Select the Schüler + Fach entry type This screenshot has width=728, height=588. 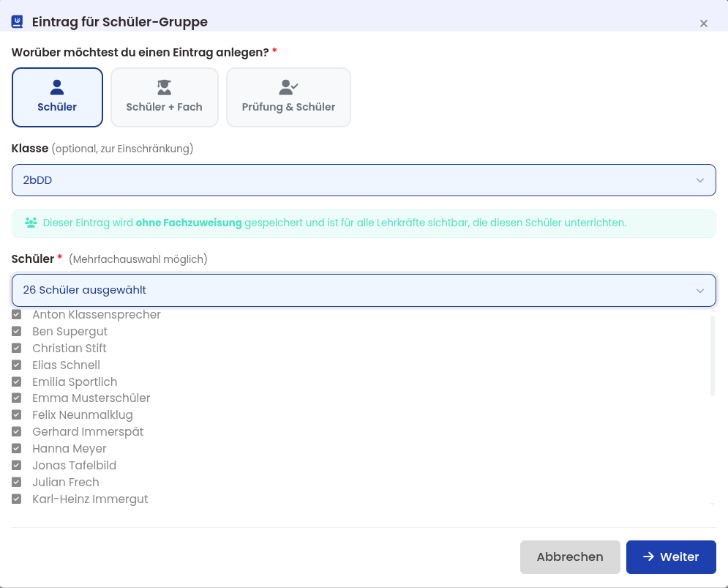tap(165, 97)
